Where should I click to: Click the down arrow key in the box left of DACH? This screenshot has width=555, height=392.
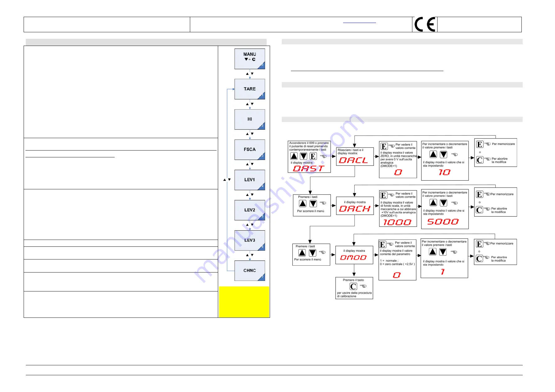click(313, 204)
